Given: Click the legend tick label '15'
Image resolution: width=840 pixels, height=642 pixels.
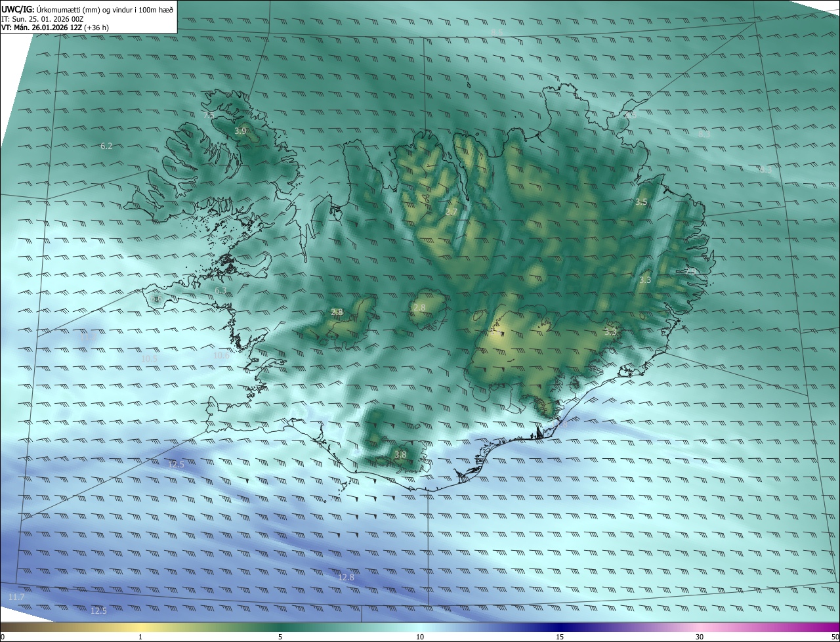Looking at the screenshot, I should coord(560,637).
